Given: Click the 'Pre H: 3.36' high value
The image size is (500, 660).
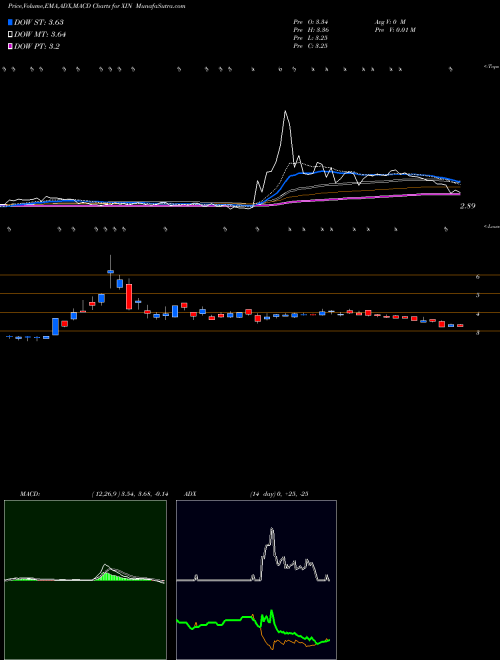Looking at the screenshot, I should click(311, 30).
